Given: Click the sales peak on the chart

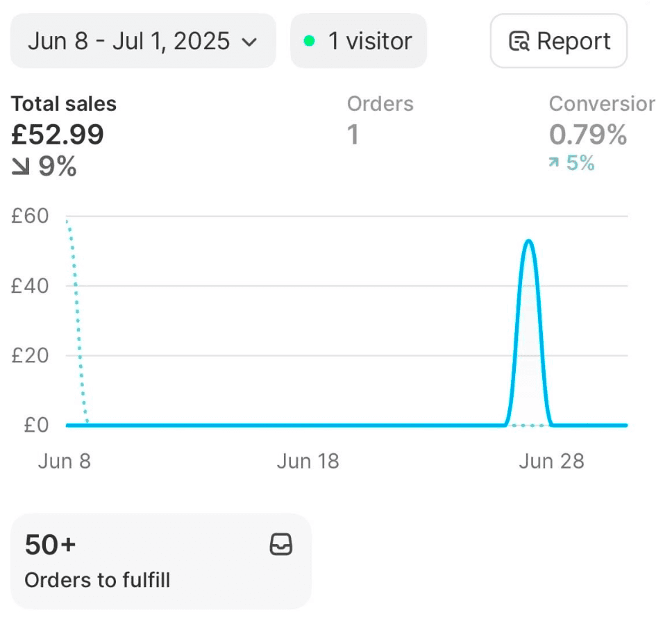Looking at the screenshot, I should click(x=528, y=241).
